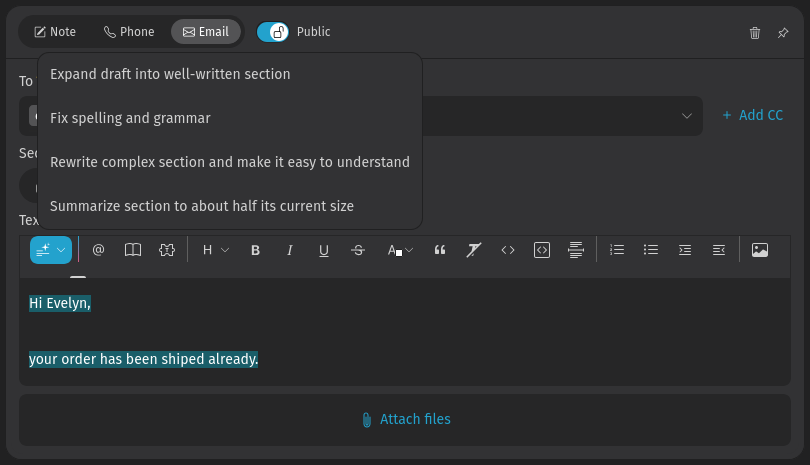Toggle bold formatting

(255, 250)
